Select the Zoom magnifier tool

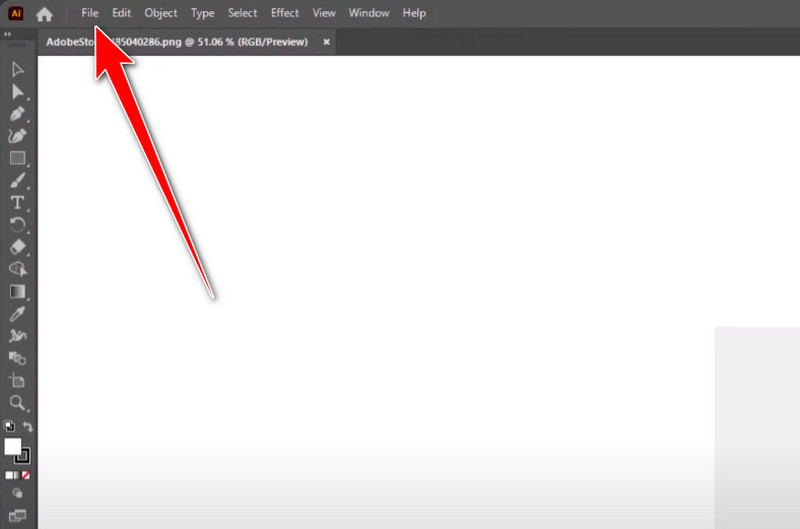[17, 403]
